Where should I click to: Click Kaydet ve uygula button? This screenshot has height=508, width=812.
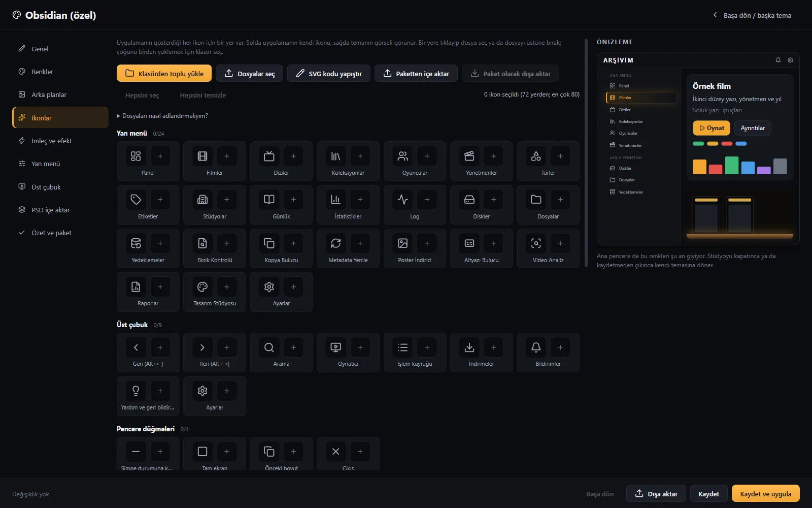(765, 494)
